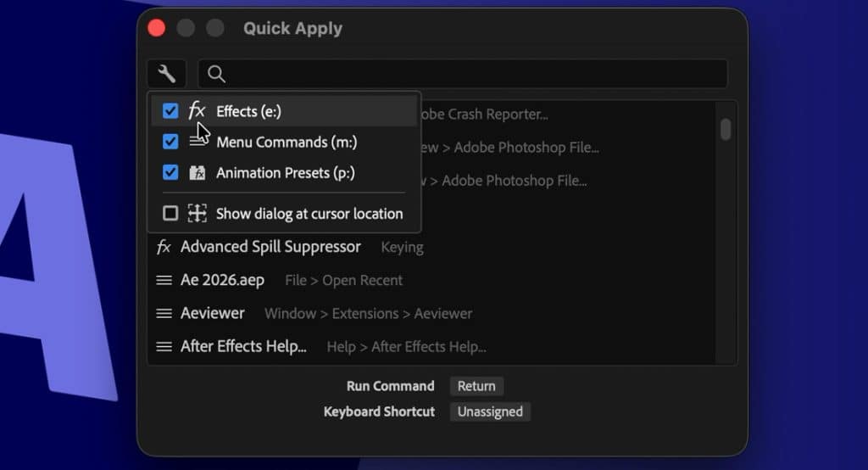Viewport: 868px width, 470px height.
Task: Click menu icon beside Ae 2026.aep
Action: point(164,281)
